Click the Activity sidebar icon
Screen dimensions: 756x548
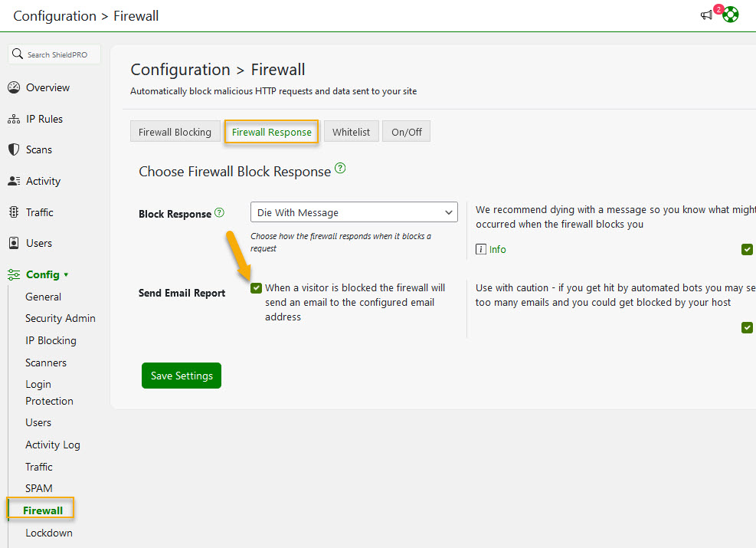tap(14, 180)
